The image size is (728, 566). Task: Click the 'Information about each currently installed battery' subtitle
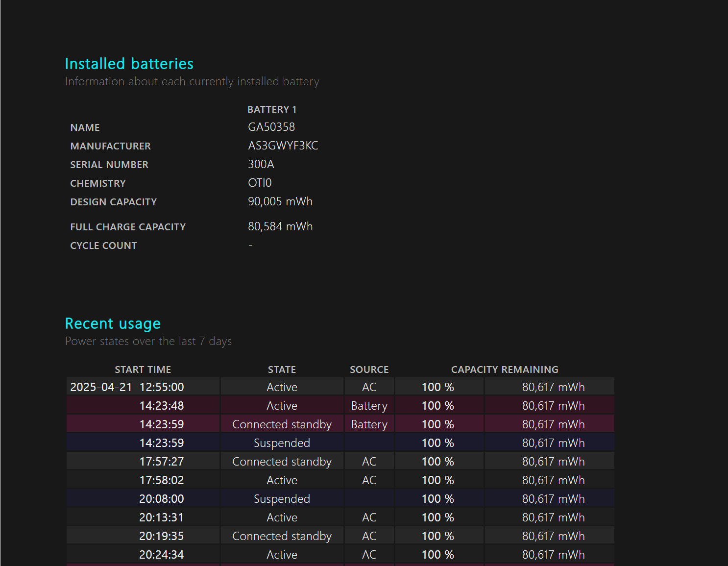192,81
